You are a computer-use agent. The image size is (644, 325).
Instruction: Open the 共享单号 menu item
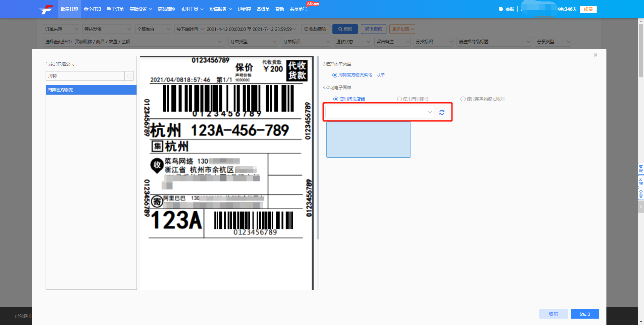tap(299, 9)
